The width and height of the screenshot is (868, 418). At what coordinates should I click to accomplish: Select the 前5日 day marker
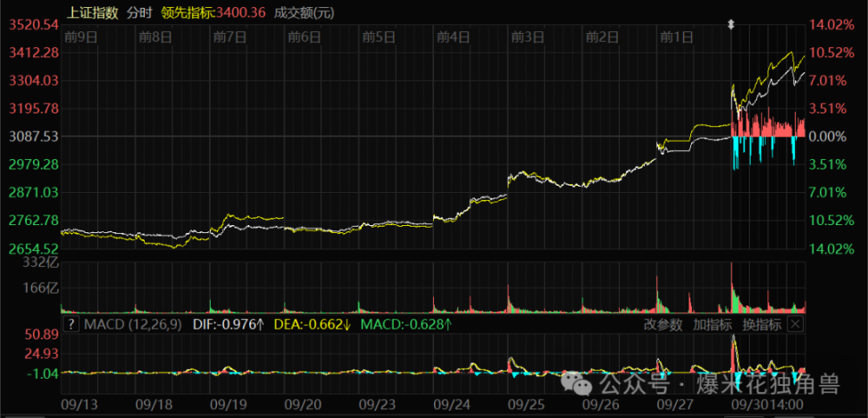coord(378,37)
